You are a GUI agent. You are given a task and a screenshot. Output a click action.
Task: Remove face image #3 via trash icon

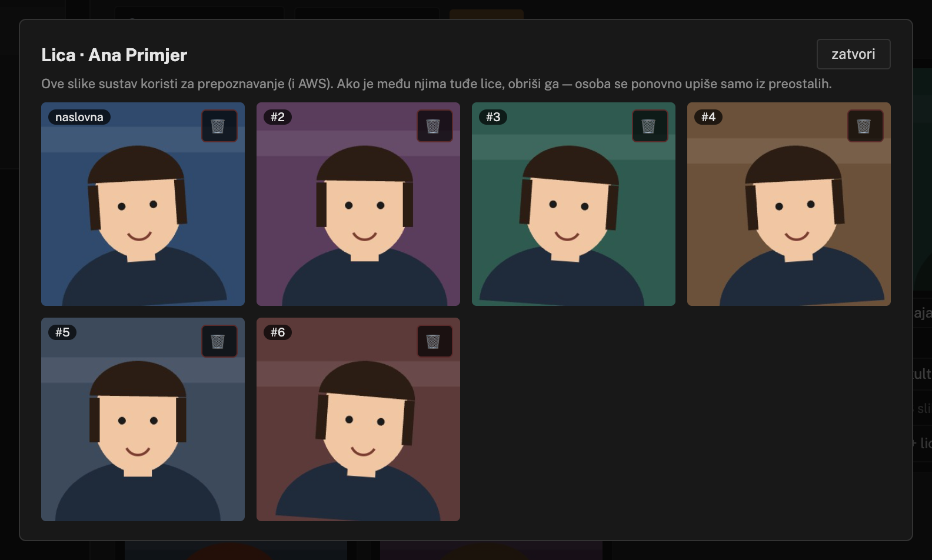[x=650, y=126]
